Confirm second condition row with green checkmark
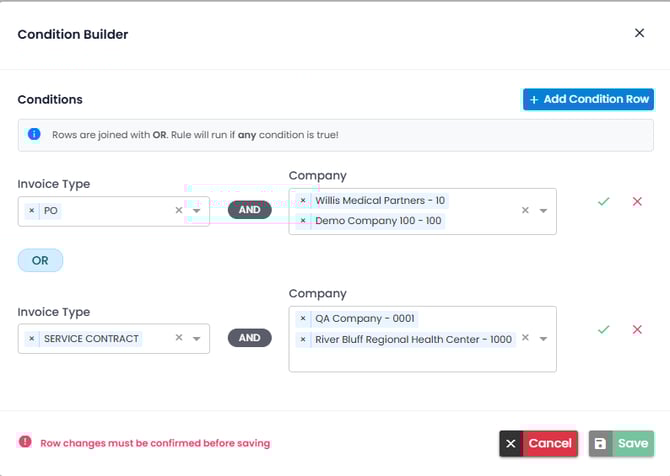Image resolution: width=670 pixels, height=476 pixels. pos(603,330)
